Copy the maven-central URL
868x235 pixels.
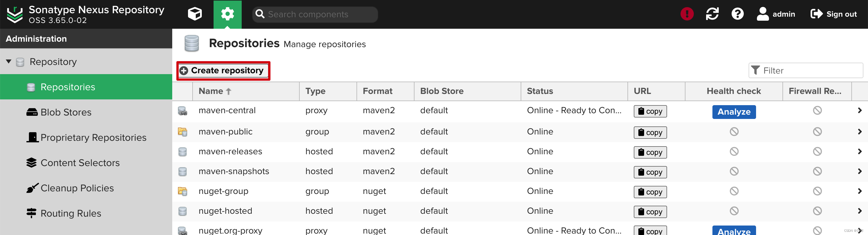(x=650, y=111)
